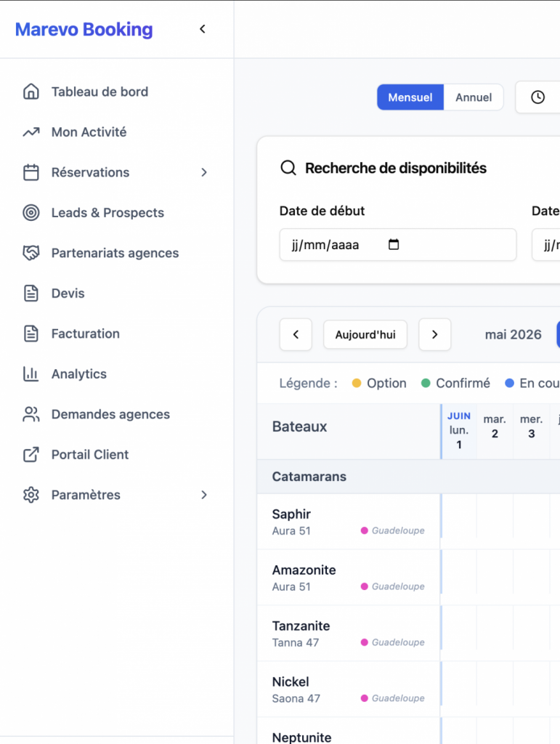
Task: Click the Option legend yellow dot
Action: coord(357,383)
